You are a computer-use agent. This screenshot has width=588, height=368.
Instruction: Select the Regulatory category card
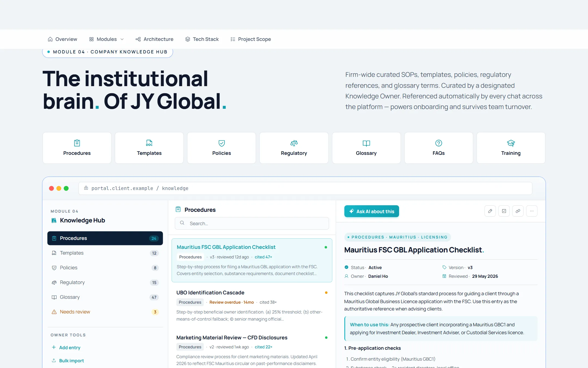294,148
